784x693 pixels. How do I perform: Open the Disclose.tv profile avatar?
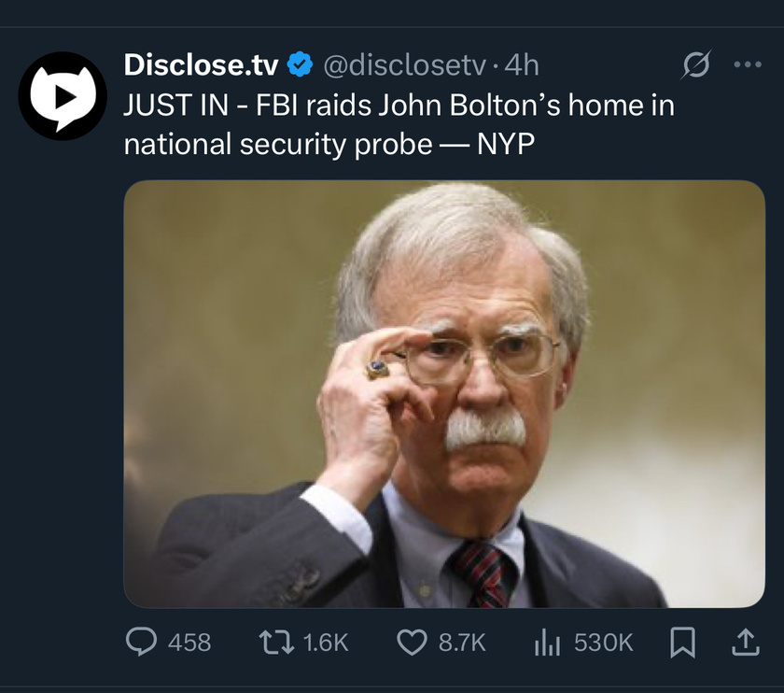63,95
